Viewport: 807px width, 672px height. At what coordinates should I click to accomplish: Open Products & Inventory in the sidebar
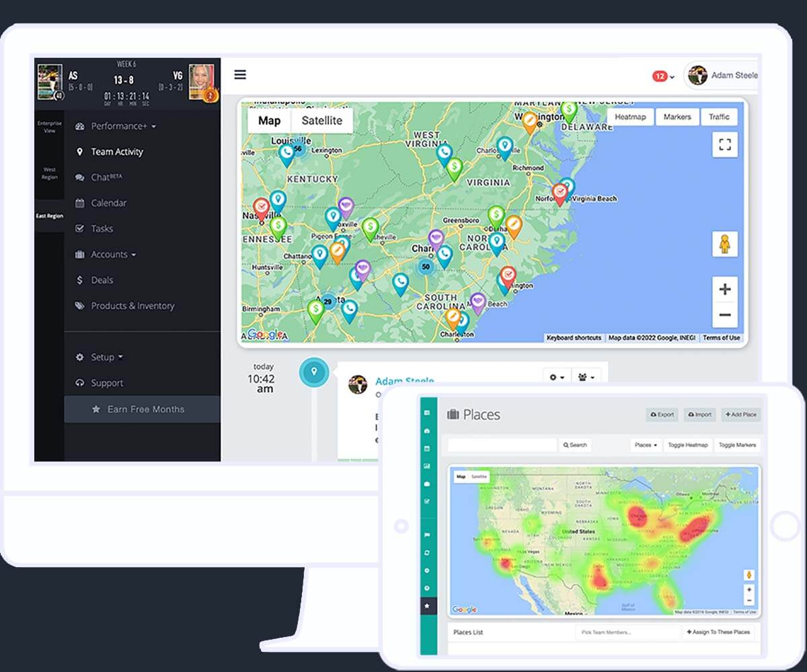click(x=124, y=306)
